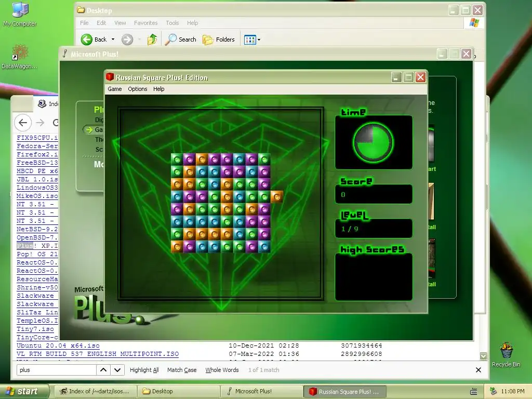Close the find bar with the X
The width and height of the screenshot is (532, 399).
(478, 370)
